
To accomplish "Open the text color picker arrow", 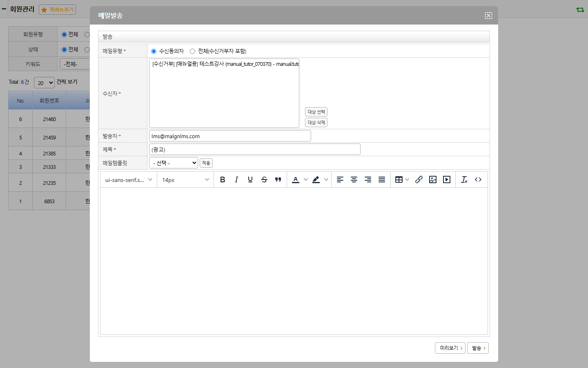I will [306, 180].
